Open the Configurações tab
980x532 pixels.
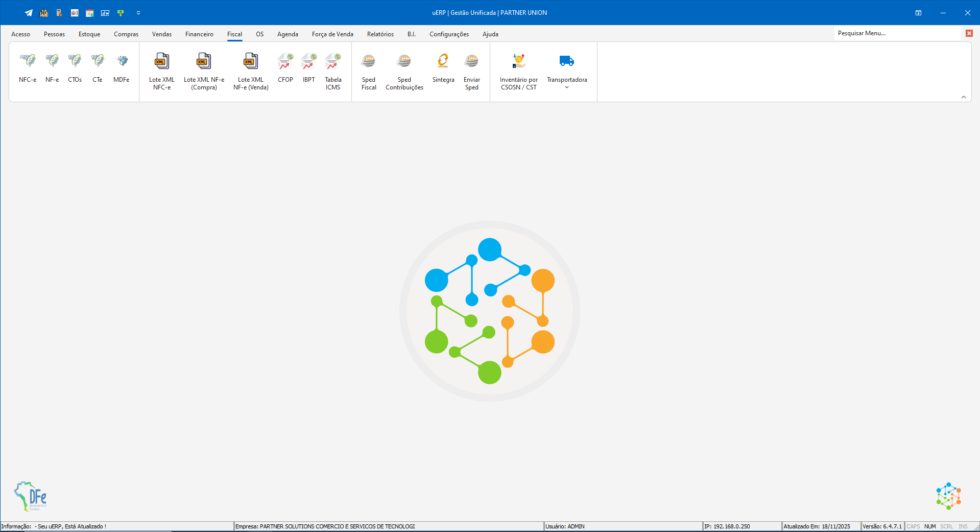coord(449,34)
